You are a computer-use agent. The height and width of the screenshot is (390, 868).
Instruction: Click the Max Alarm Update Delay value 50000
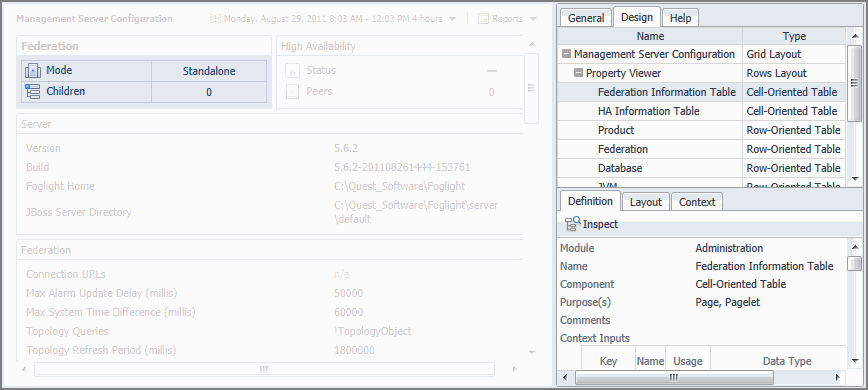point(349,293)
